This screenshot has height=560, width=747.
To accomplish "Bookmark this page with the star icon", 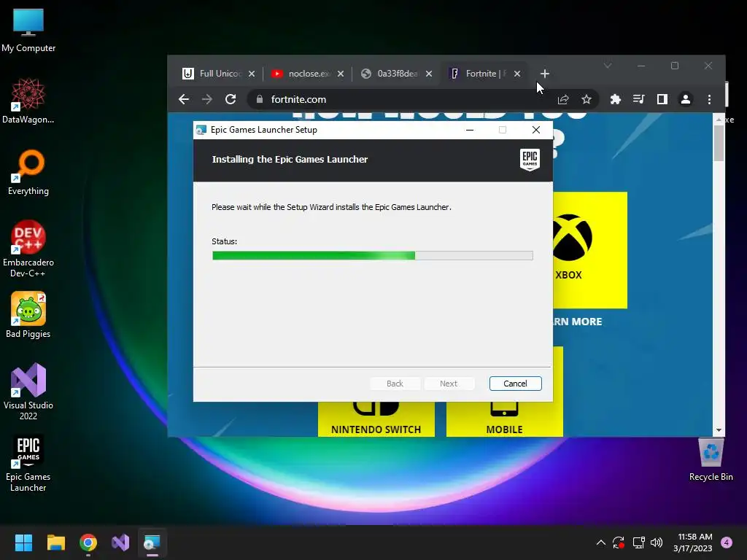I will 587,99.
